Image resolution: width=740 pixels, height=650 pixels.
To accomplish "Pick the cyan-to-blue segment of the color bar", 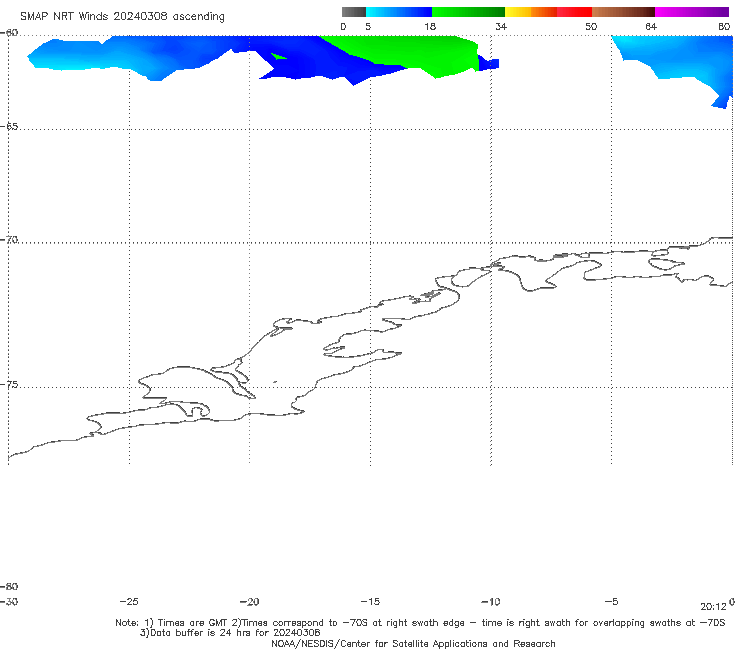I will [x=399, y=12].
